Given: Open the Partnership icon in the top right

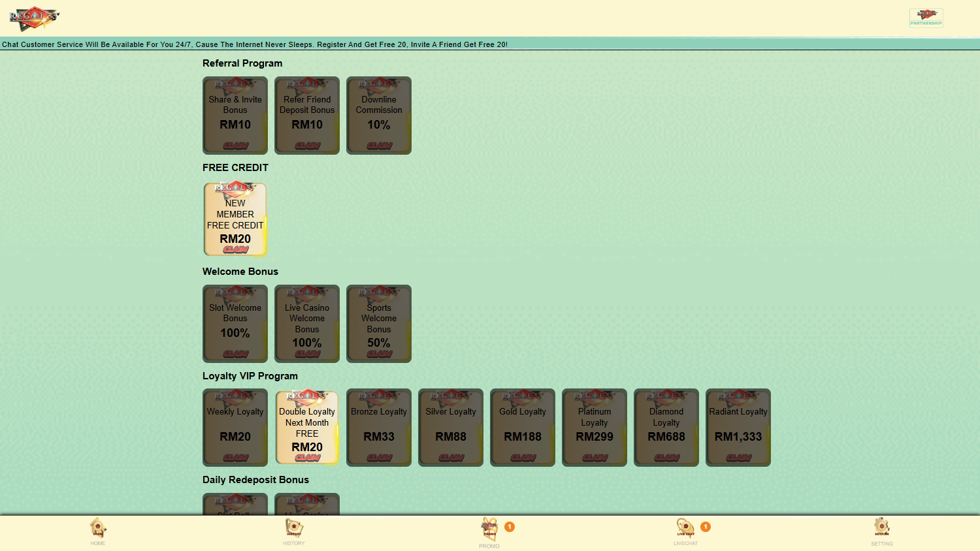Looking at the screenshot, I should point(926,18).
